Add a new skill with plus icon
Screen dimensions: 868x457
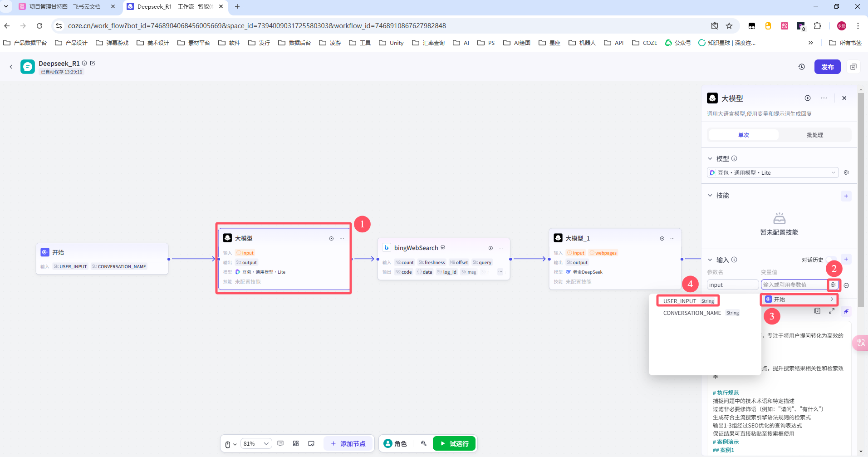pyautogui.click(x=846, y=196)
